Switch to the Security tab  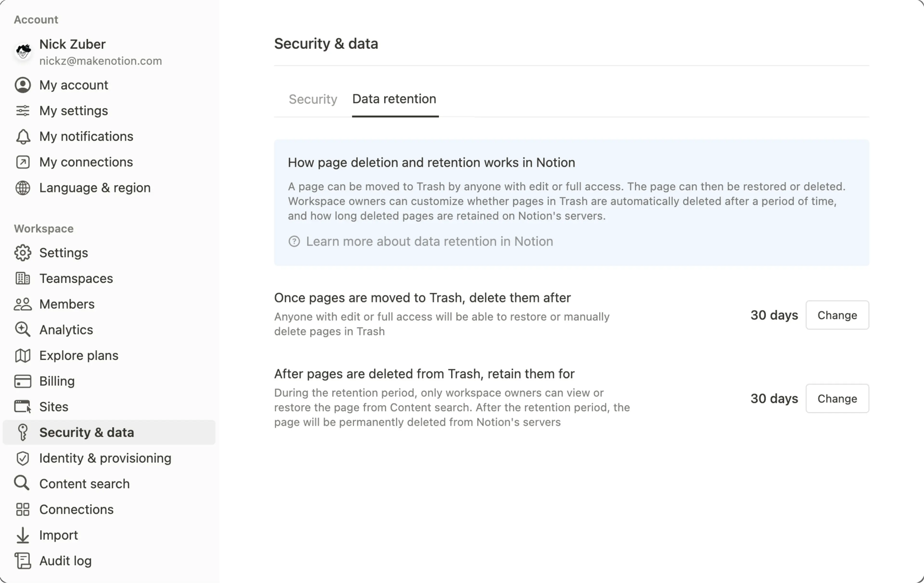pos(313,99)
